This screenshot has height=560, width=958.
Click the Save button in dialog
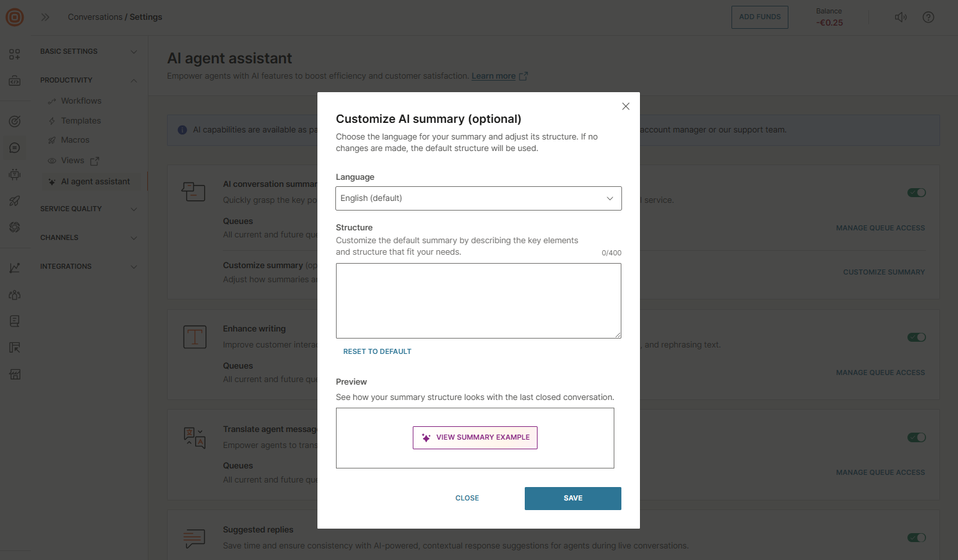pos(573,499)
